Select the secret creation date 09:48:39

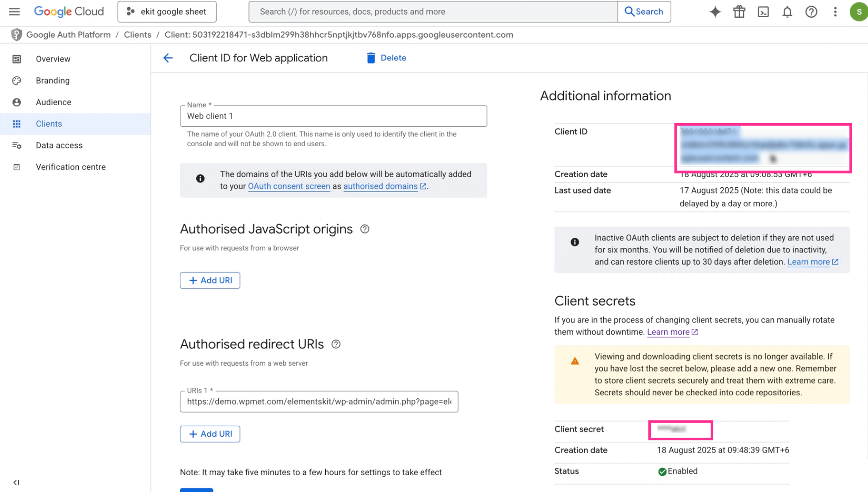[723, 450]
